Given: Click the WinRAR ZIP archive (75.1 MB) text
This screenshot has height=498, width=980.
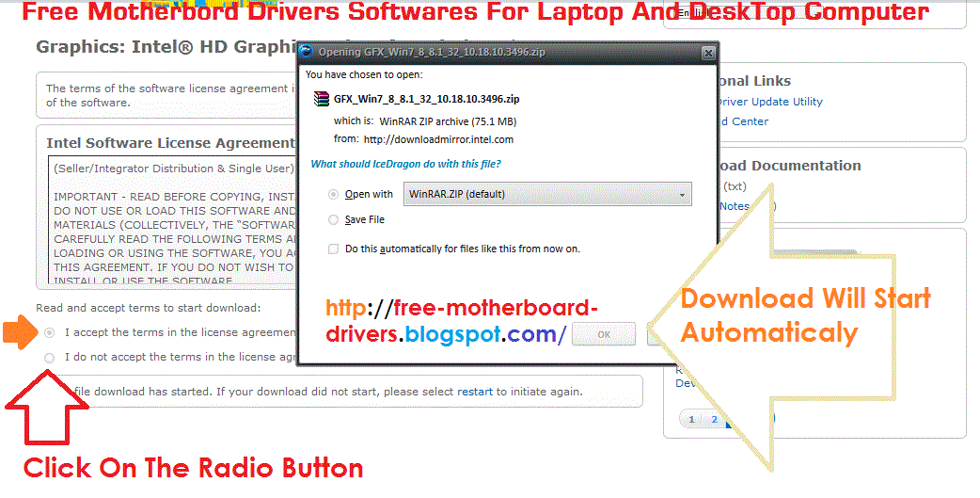Looking at the screenshot, I should coord(448,121).
